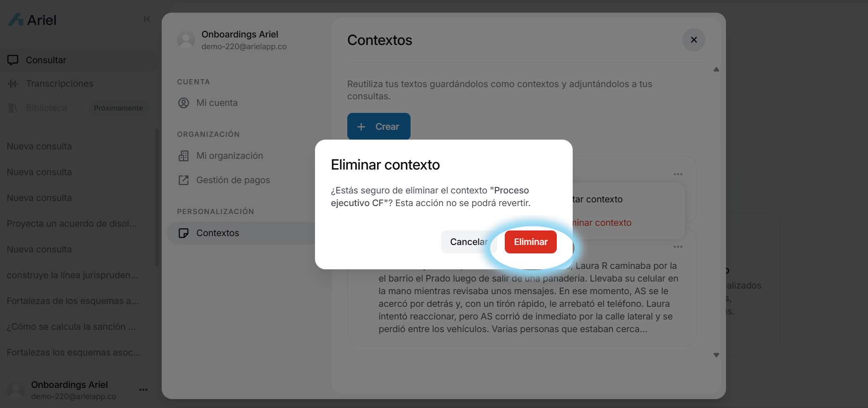Open Gestión de pagos external link
The height and width of the screenshot is (408, 868).
[x=184, y=180]
